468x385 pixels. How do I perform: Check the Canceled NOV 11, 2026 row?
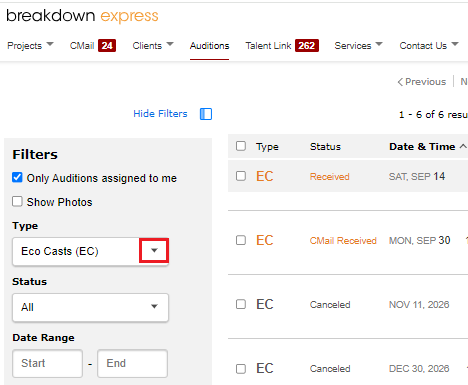241,304
